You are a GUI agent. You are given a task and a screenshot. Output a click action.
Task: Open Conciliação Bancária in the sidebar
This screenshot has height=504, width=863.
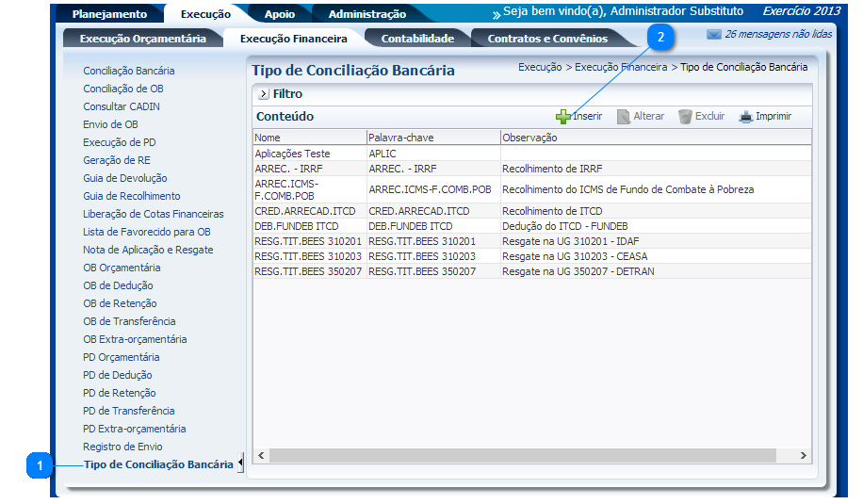pyautogui.click(x=128, y=71)
